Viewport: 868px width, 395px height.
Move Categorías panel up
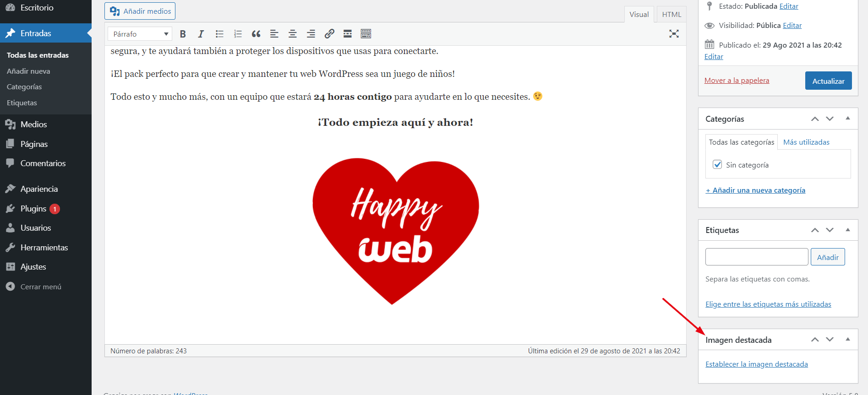815,119
